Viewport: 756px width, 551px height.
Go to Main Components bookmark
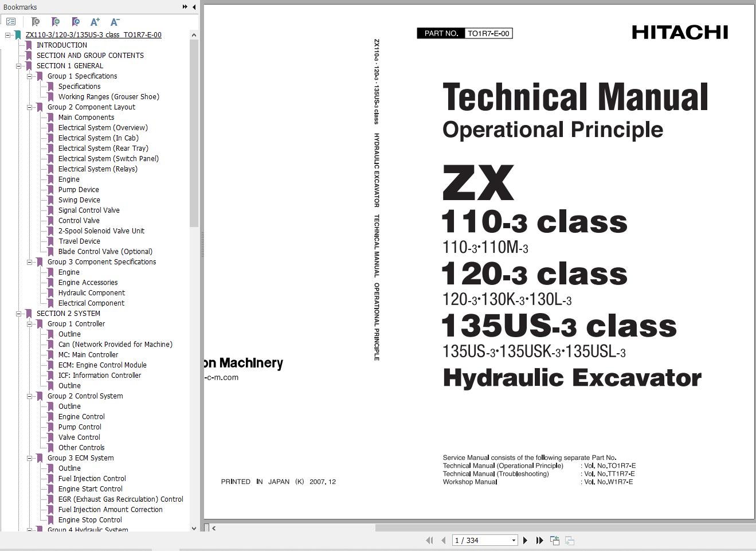click(x=86, y=118)
